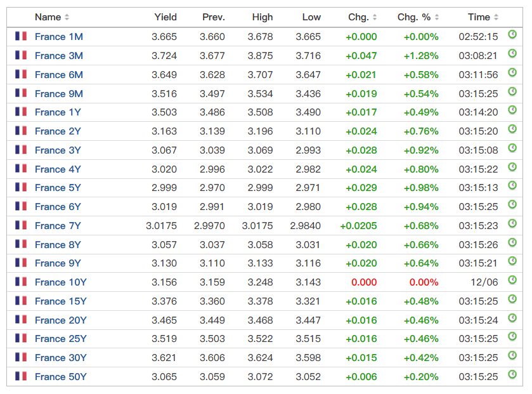Open the France 6Y bond link
The image size is (532, 394).
coord(58,207)
